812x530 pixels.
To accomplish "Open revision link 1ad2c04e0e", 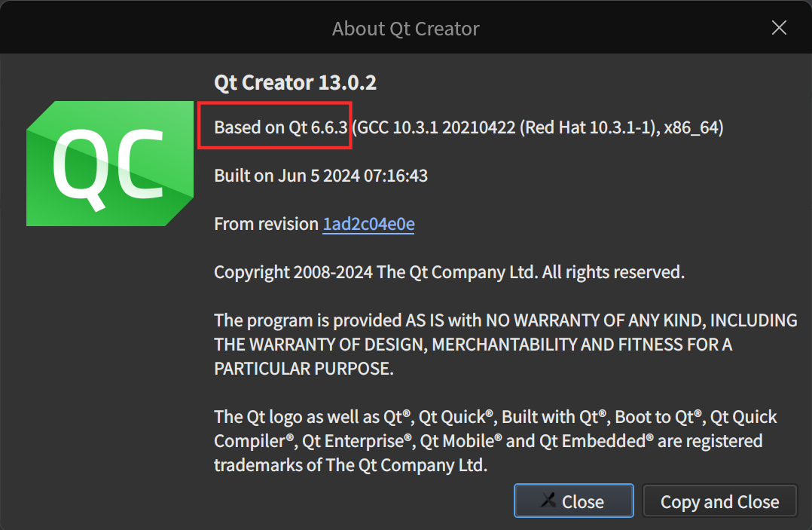I will point(368,224).
